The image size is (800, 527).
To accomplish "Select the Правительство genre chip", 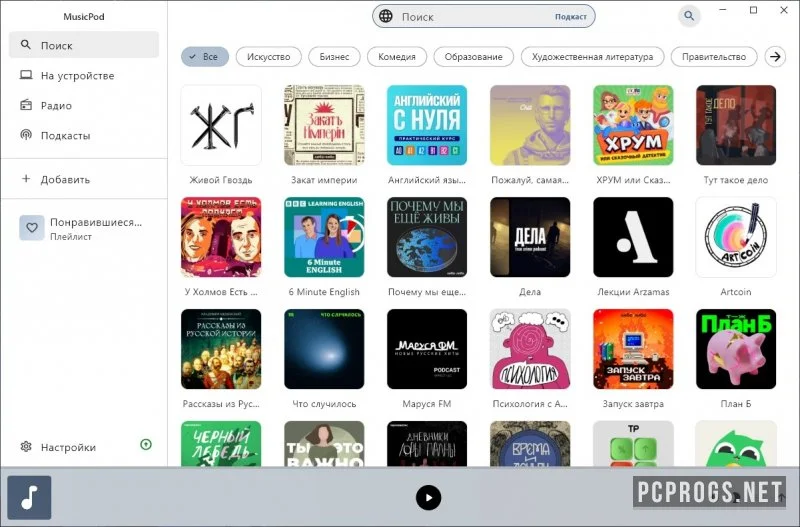I will point(714,57).
